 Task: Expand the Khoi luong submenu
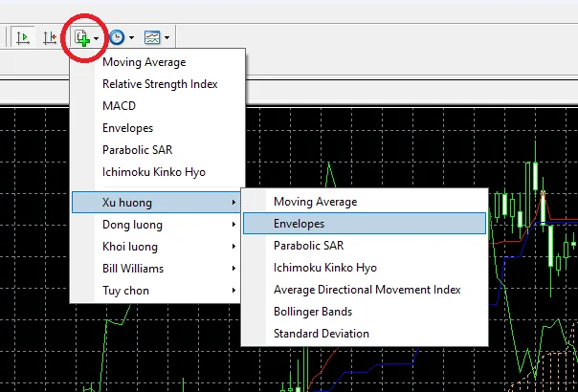[x=157, y=247]
